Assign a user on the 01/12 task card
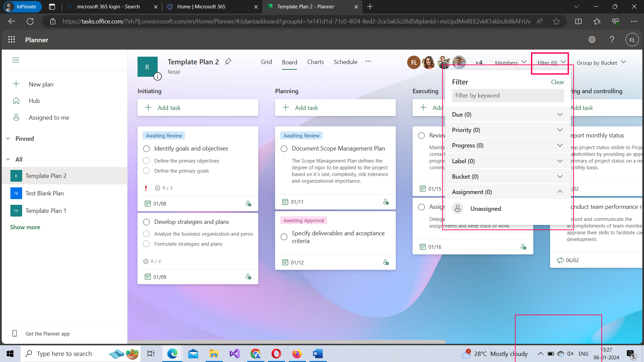This screenshot has height=362, width=644. (386, 262)
